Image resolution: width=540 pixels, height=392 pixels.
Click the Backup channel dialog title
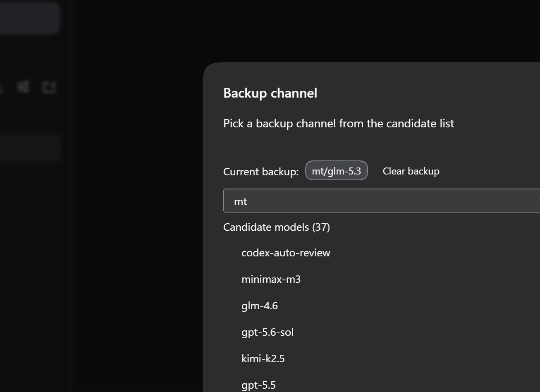tap(270, 93)
